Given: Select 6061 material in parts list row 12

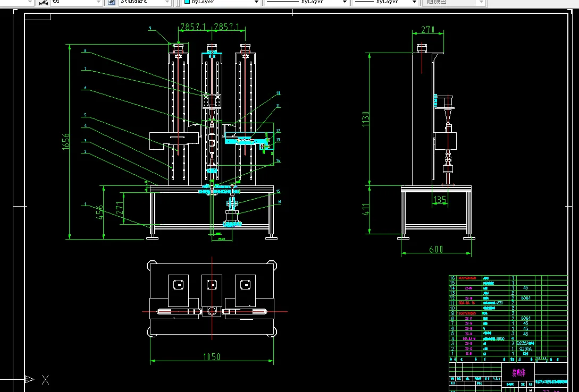Looking at the screenshot, I should pyautogui.click(x=526, y=298).
